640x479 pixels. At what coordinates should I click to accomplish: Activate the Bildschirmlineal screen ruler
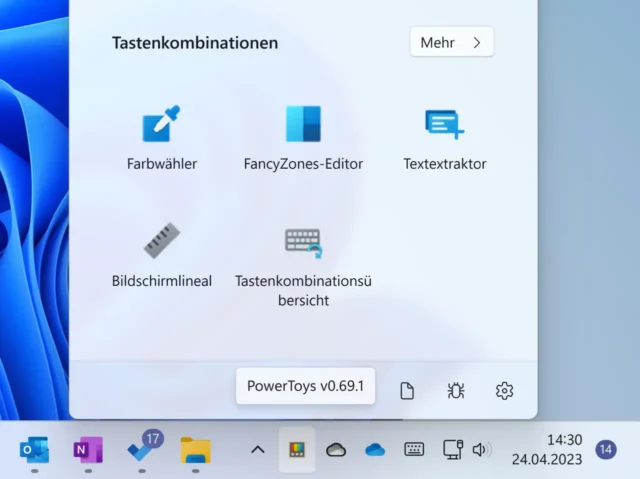click(x=161, y=242)
